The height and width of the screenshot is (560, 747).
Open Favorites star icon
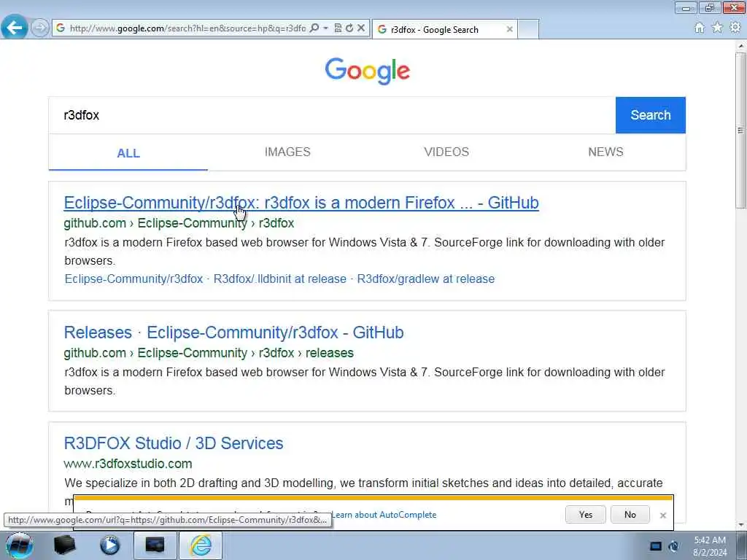[x=717, y=28]
